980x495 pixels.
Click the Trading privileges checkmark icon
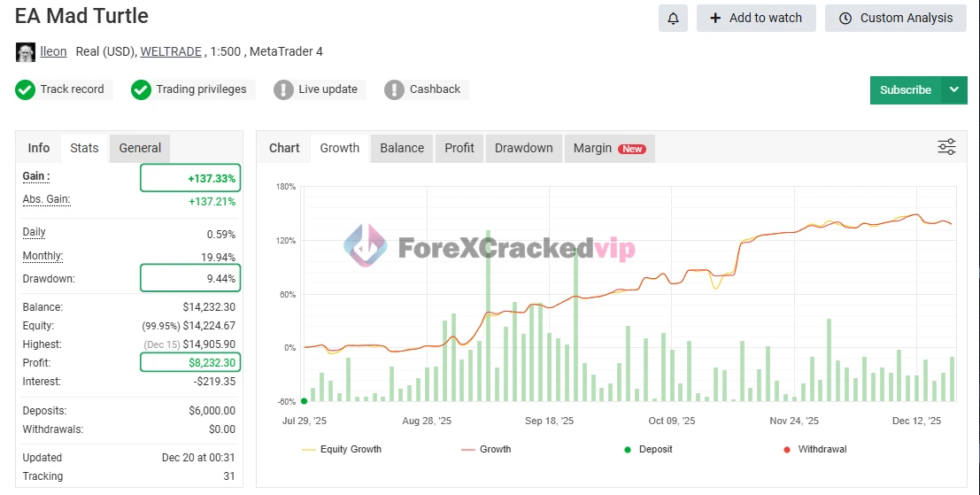pos(141,89)
